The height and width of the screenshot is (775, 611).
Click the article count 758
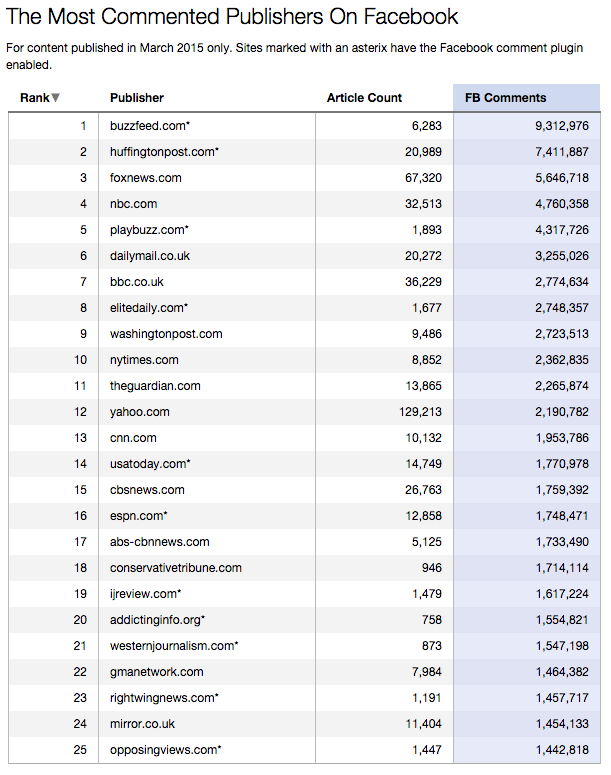(x=432, y=620)
